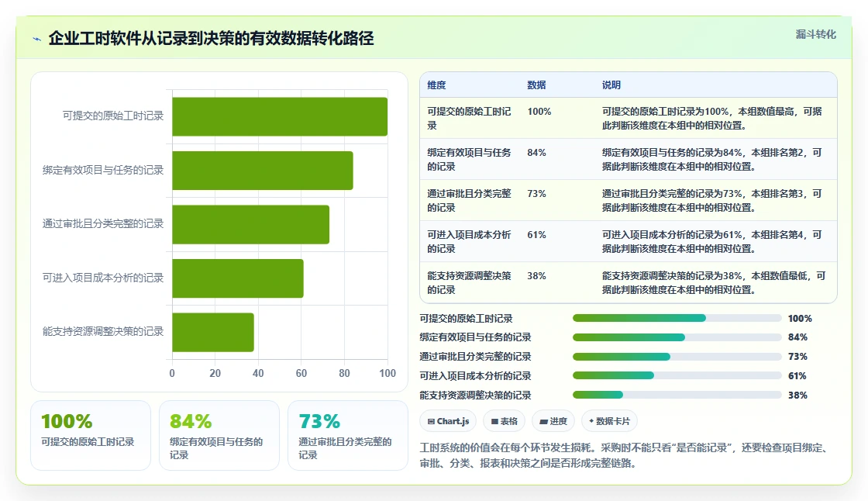This screenshot has height=501, width=868.
Task: Click table cell 可进入项目成本分析的记录
Action: coord(469,241)
